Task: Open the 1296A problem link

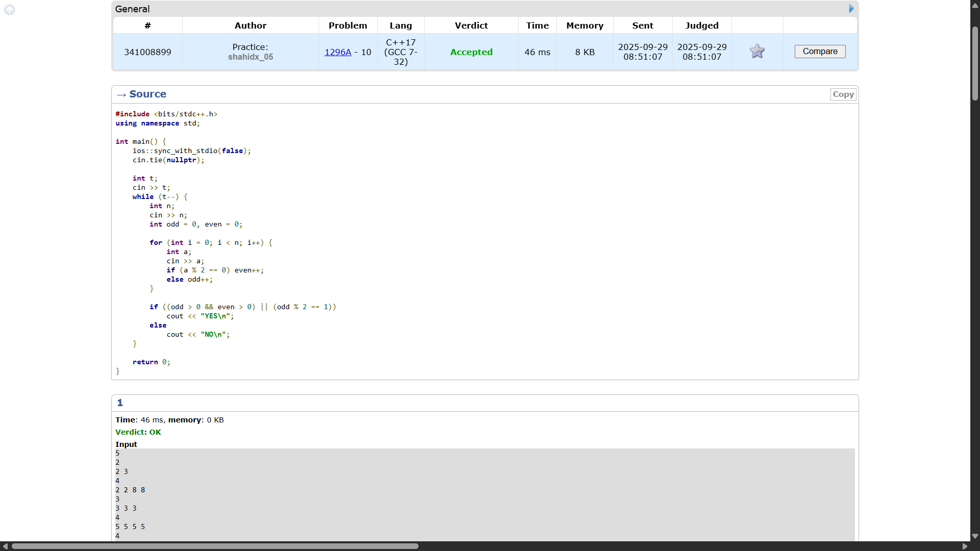Action: [x=338, y=52]
